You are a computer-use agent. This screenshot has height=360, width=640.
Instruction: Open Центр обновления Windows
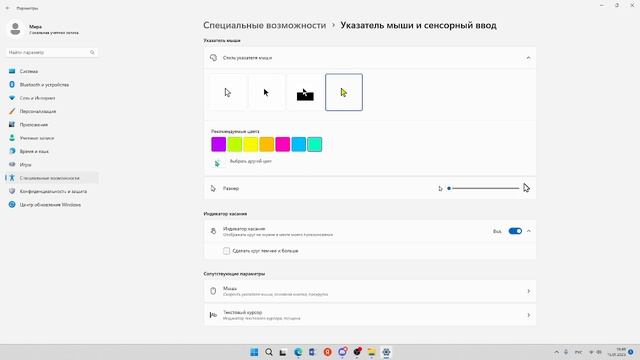[x=51, y=205]
